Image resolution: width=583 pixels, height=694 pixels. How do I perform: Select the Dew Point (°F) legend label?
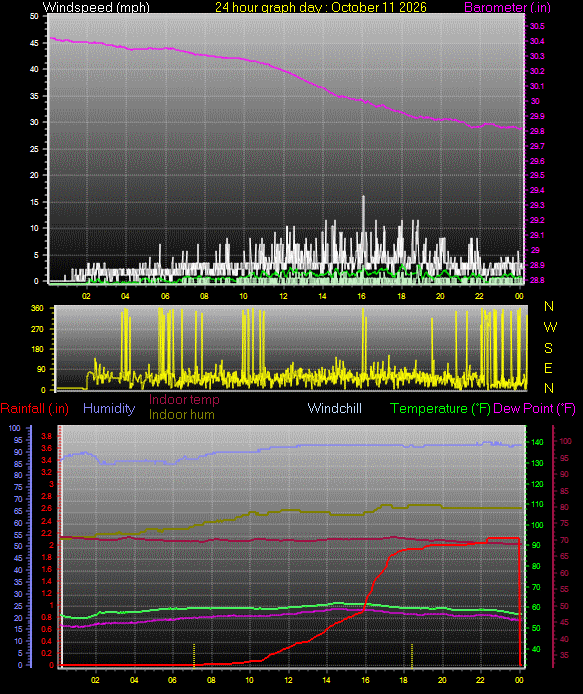click(x=534, y=409)
